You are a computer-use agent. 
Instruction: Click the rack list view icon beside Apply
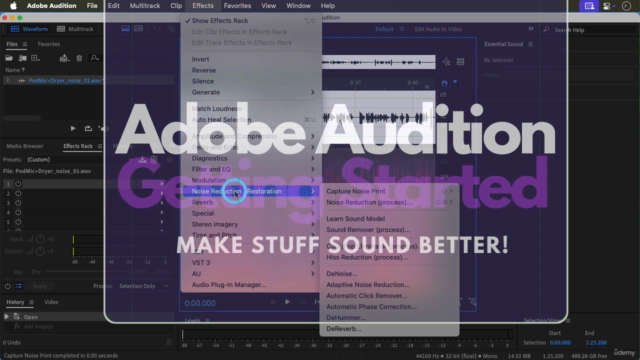[x=19, y=286]
